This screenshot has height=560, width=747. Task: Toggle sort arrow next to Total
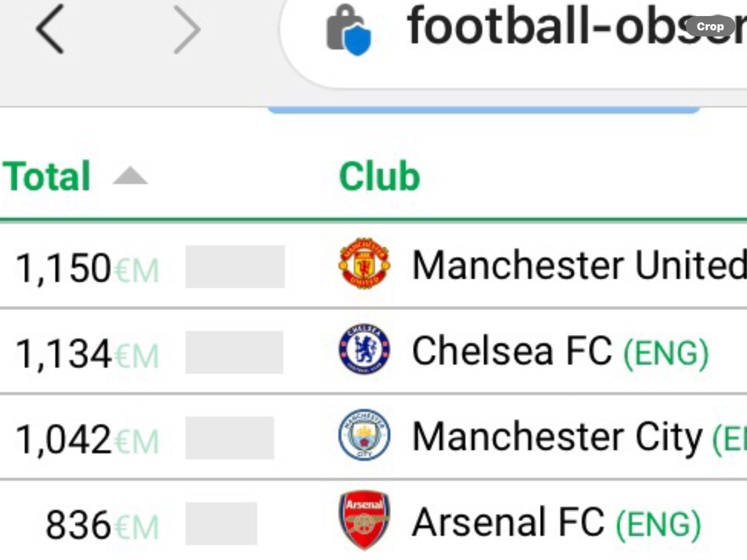coord(130,176)
